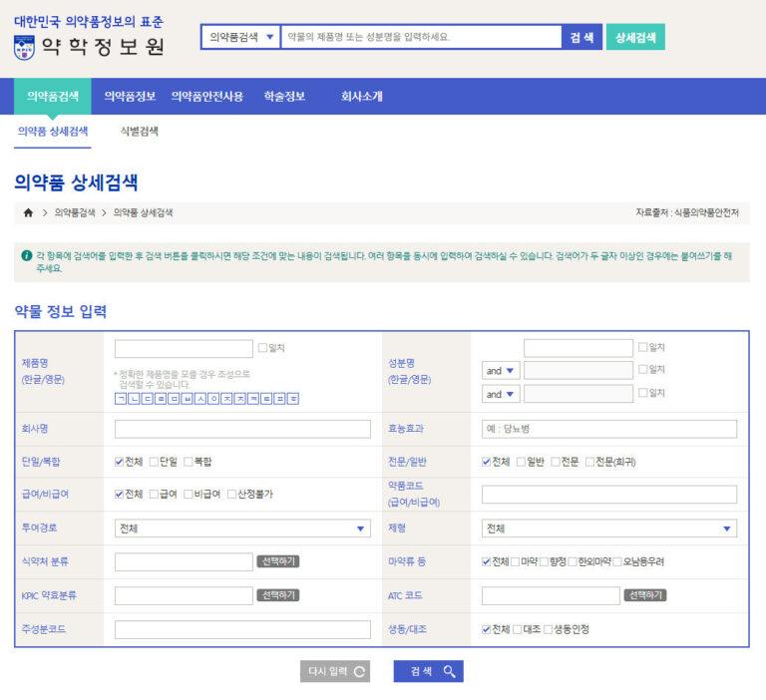766x700 pixels.
Task: Check 비급여 in the 급여/비급여 row
Action: 189,494
